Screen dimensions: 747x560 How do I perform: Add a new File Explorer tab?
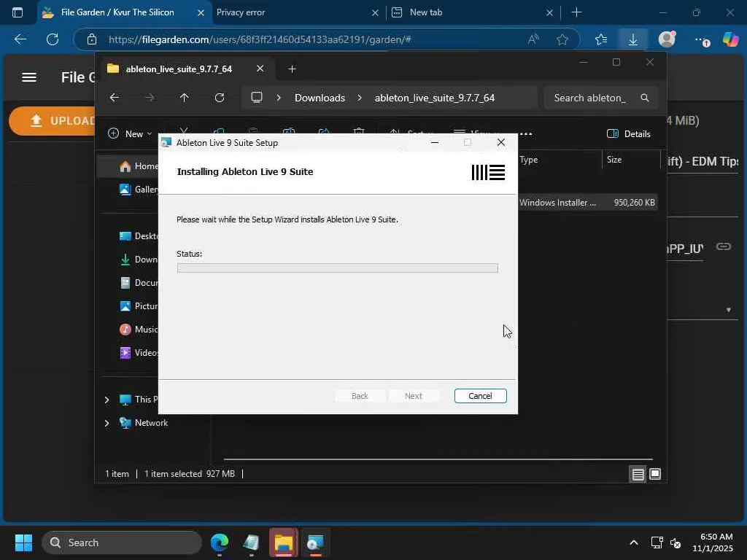click(292, 69)
